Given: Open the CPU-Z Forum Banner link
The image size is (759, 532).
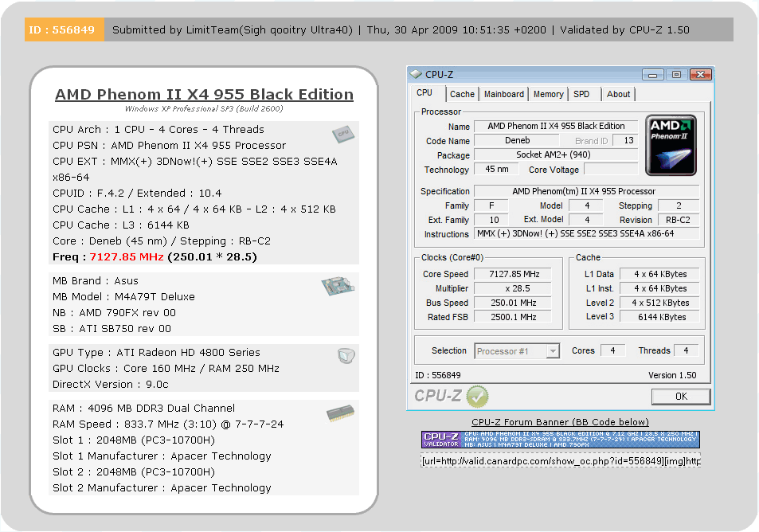Looking at the screenshot, I should [560, 422].
